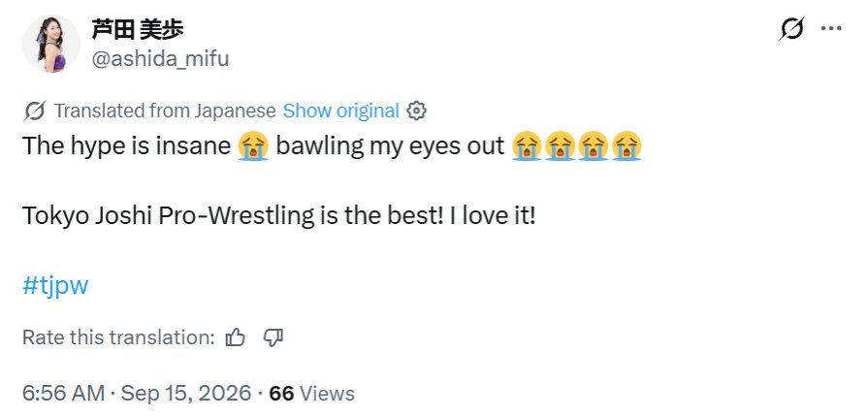868x417 pixels.
Task: Open the 66 Views count
Action: coord(311,393)
